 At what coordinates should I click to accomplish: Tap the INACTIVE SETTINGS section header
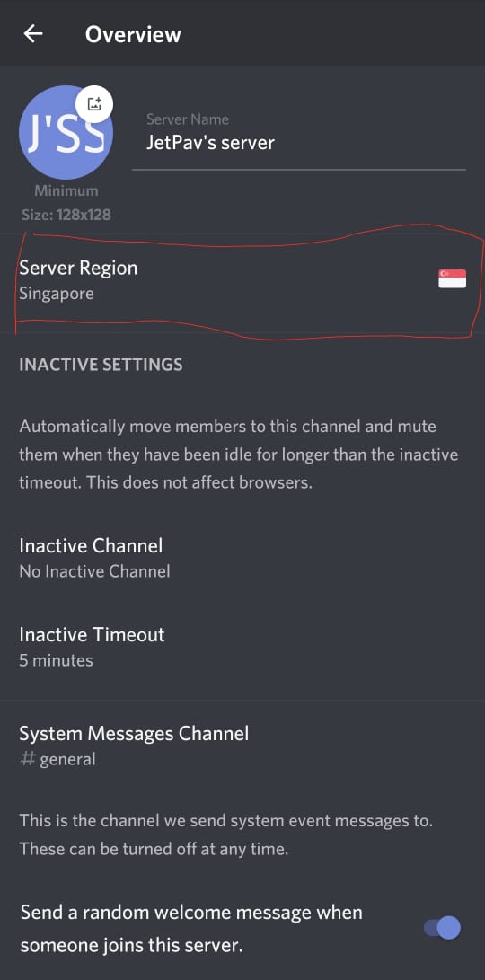click(101, 365)
